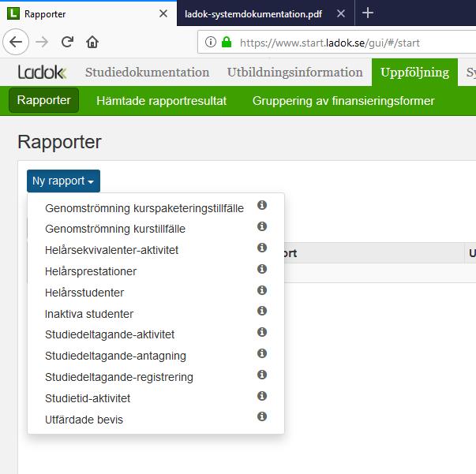Click info icon for Studiedeltagande-aktivitet
Image resolution: width=476 pixels, height=474 pixels.
pos(262,332)
